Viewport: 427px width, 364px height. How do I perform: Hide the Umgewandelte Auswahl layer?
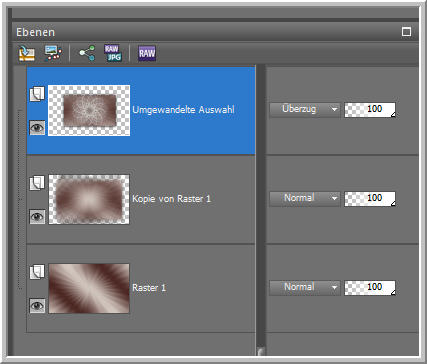(x=37, y=128)
